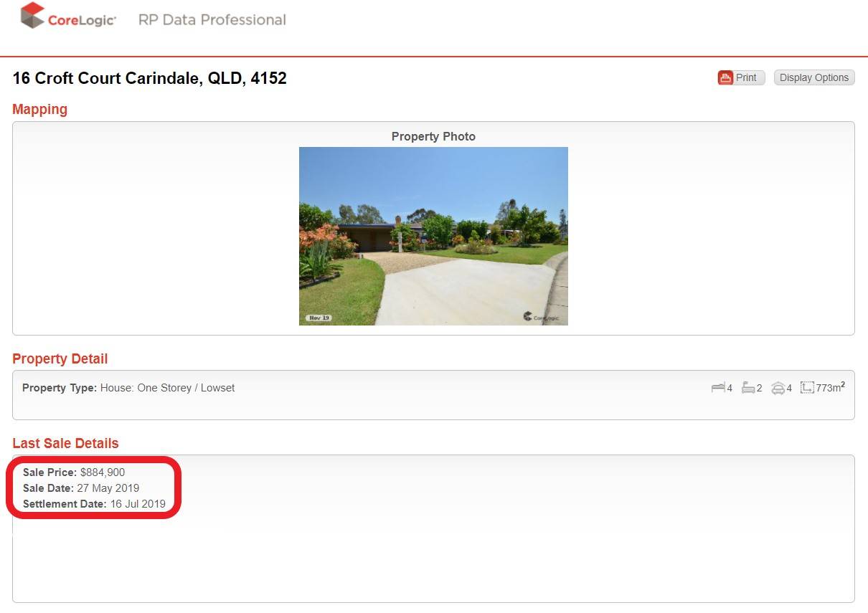Click the Property Detail section heading
Image resolution: width=868 pixels, height=613 pixels.
[x=60, y=358]
